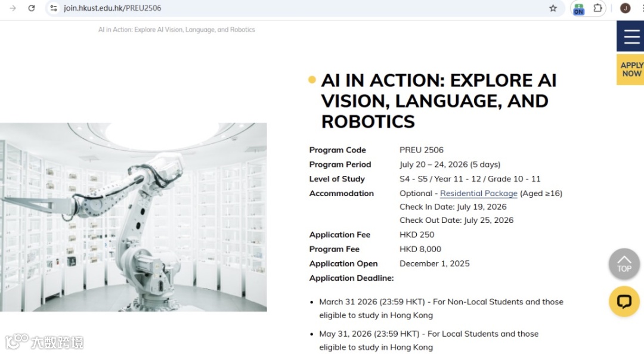644x354 pixels.
Task: Click the Application Deadline label
Action: click(x=351, y=278)
